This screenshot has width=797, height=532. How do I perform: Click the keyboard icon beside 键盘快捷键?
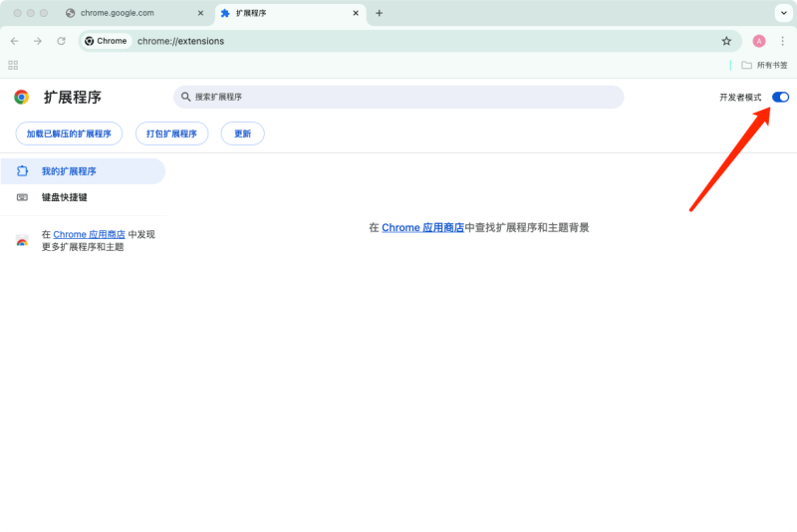click(x=22, y=197)
